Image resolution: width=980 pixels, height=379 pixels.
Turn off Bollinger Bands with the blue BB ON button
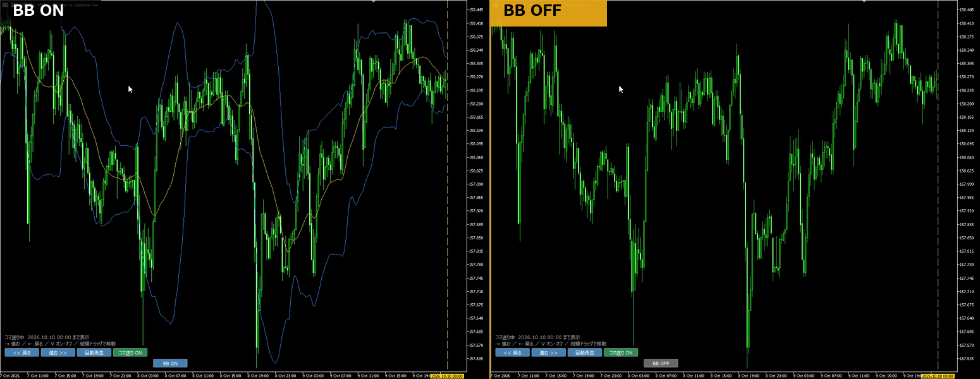pos(170,363)
